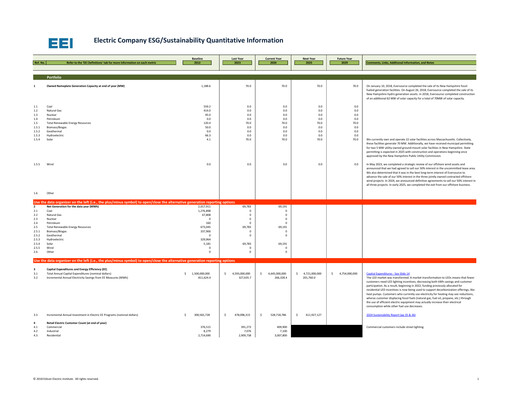
Task: Click 'Commercial customers include street lighting' note
Action: tap(395, 327)
